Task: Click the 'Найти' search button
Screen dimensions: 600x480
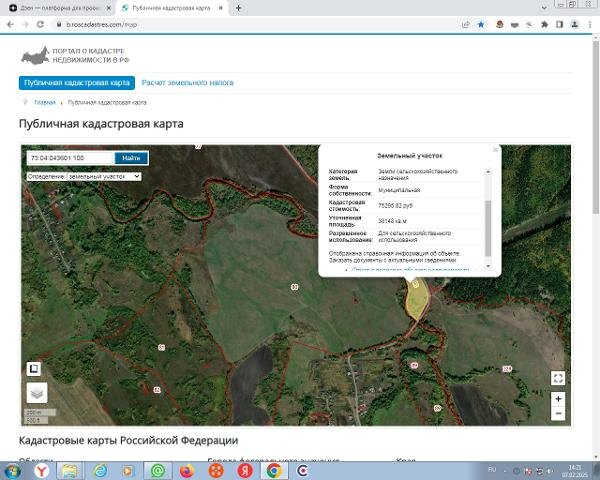Action: click(x=131, y=158)
